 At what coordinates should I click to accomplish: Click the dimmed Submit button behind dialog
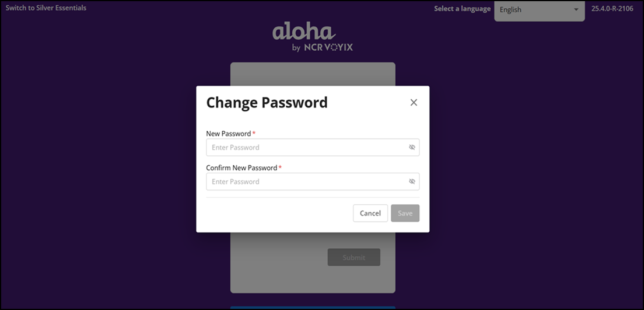(x=353, y=257)
